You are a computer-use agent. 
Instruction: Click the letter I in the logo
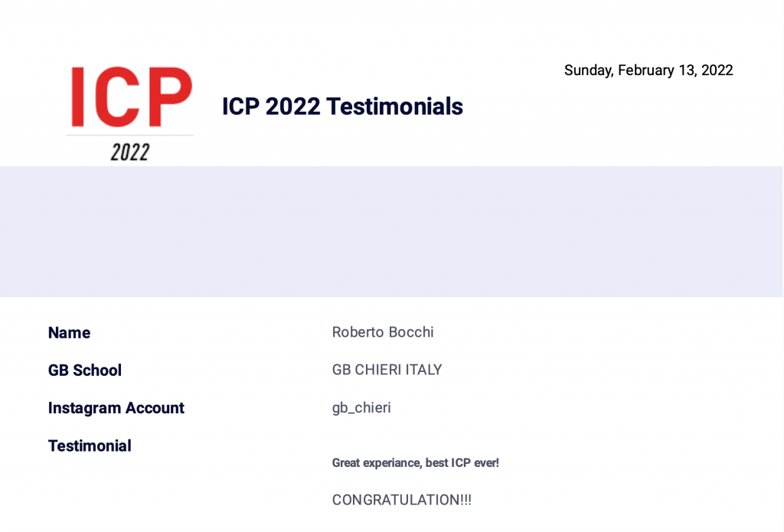pyautogui.click(x=77, y=96)
